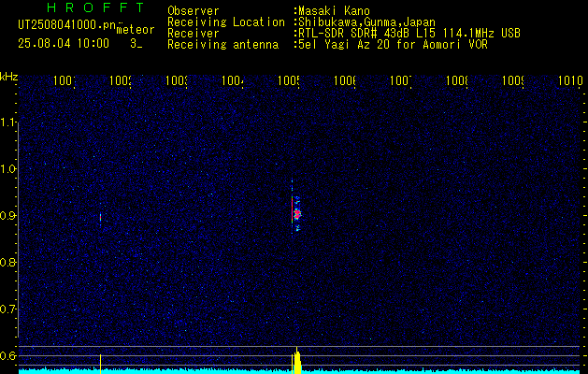Click the 0.8 frequency axis label
This screenshot has height=374, width=588.
(9, 262)
